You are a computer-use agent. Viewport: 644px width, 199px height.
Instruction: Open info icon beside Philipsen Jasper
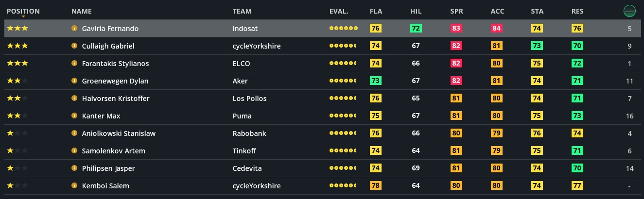[74, 168]
